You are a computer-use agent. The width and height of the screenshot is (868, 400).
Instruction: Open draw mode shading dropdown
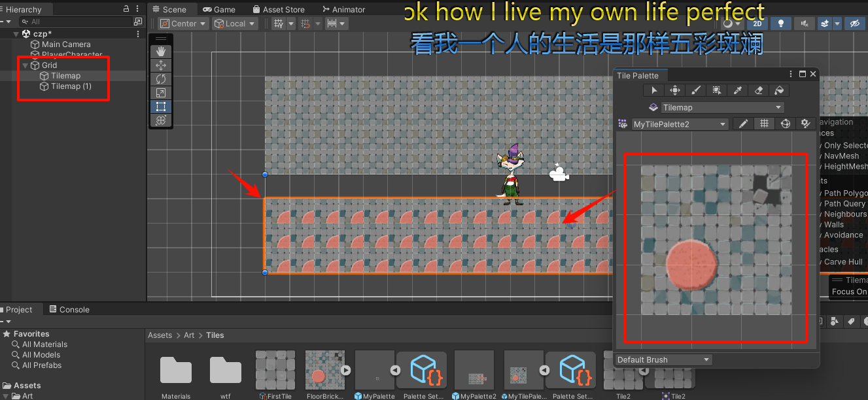[733, 24]
